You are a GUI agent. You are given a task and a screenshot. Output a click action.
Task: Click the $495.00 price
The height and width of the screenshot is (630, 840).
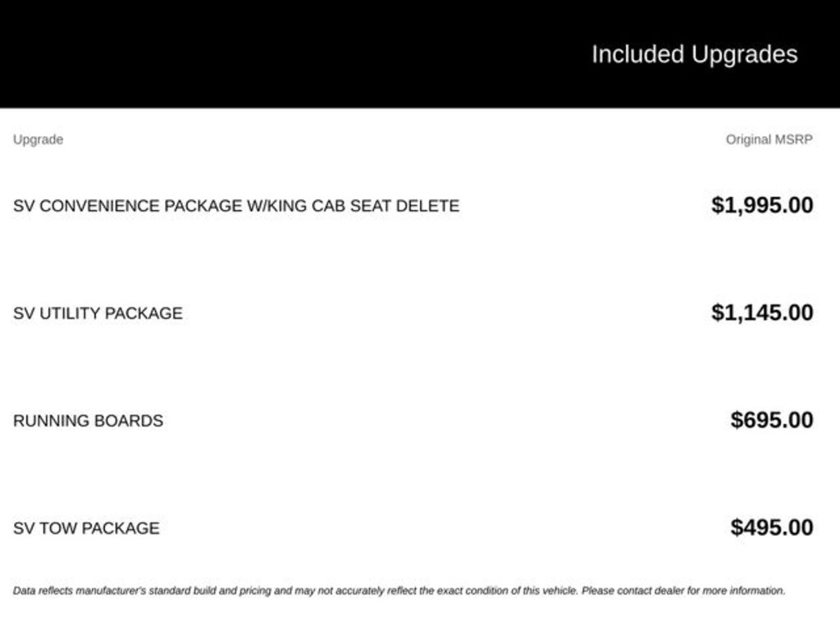pyautogui.click(x=771, y=527)
